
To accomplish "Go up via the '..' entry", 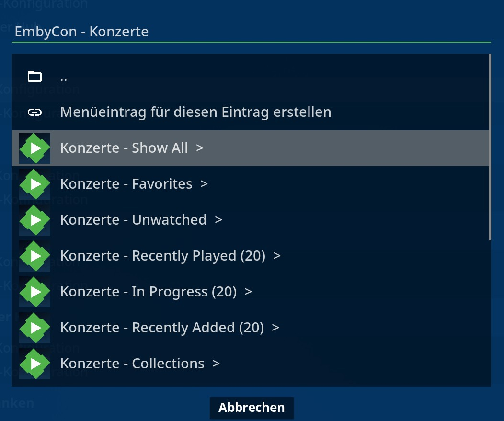I will [x=251, y=77].
